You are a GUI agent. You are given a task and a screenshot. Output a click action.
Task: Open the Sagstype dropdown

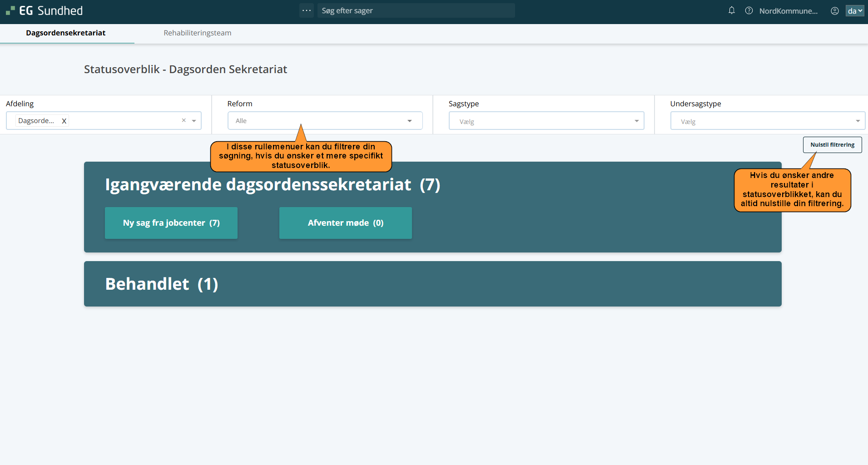pos(546,121)
